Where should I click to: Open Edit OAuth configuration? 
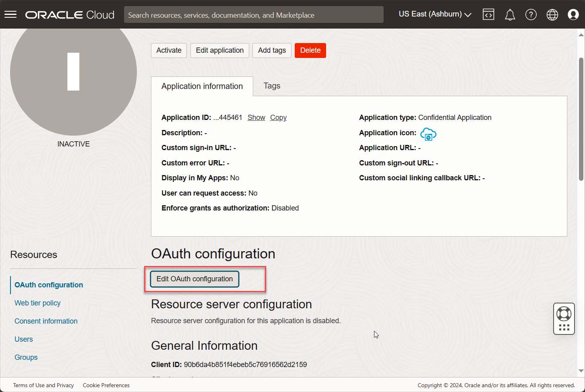(x=194, y=279)
